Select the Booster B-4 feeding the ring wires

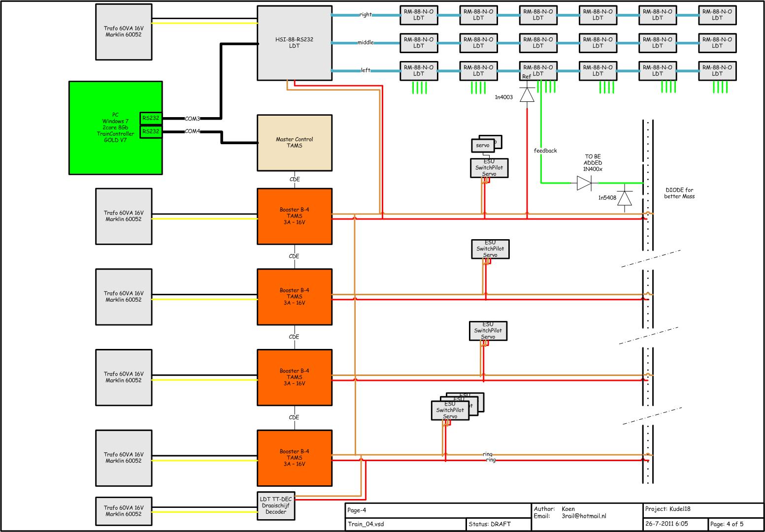[295, 458]
